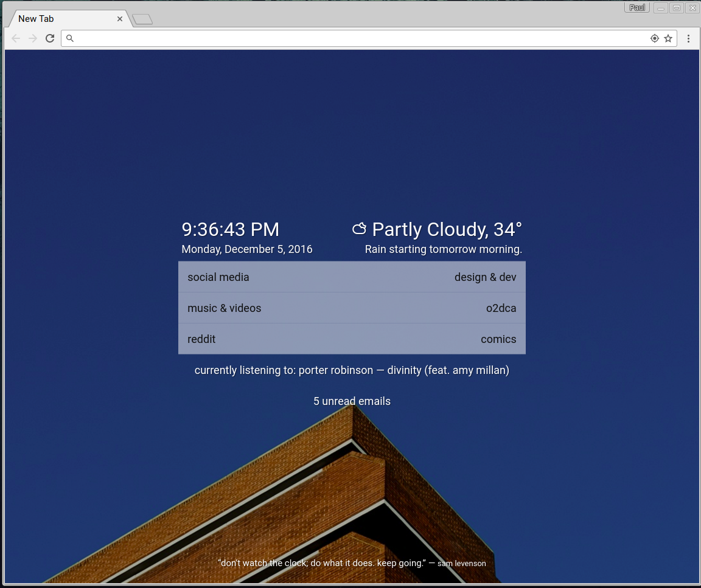Expand the design & dev category
The width and height of the screenshot is (701, 588).
click(x=485, y=277)
